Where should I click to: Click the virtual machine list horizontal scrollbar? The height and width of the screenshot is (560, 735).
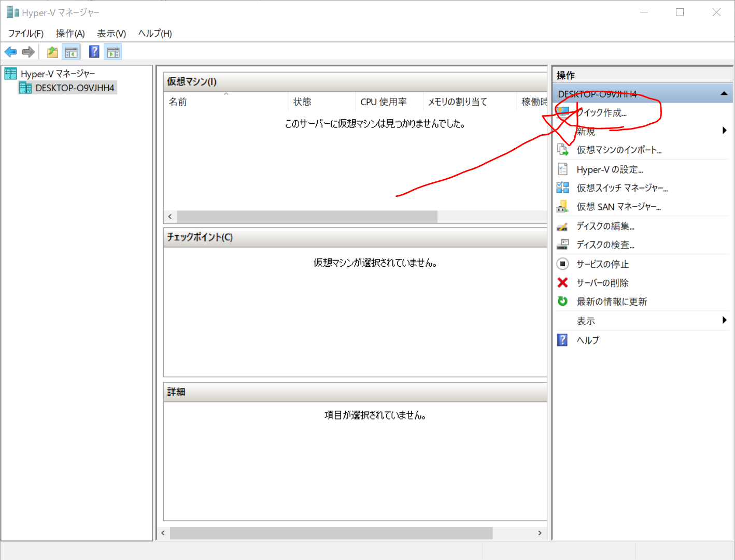307,217
